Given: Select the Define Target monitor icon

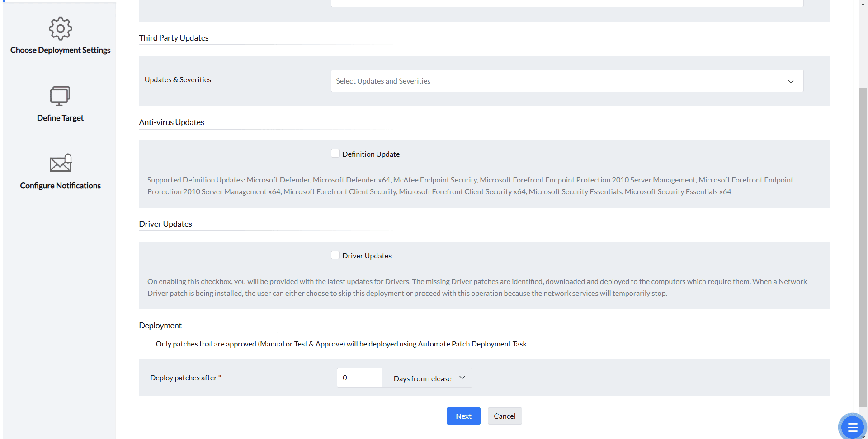Looking at the screenshot, I should coord(60,96).
